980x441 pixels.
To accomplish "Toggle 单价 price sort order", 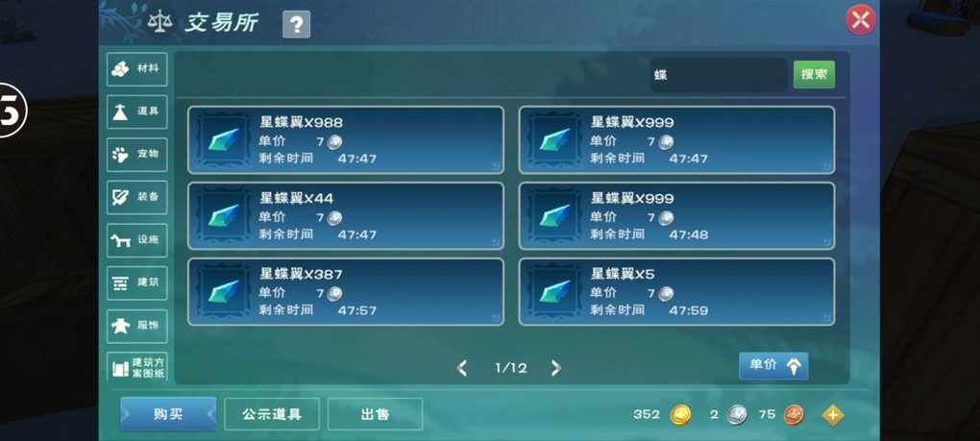I will pyautogui.click(x=773, y=366).
